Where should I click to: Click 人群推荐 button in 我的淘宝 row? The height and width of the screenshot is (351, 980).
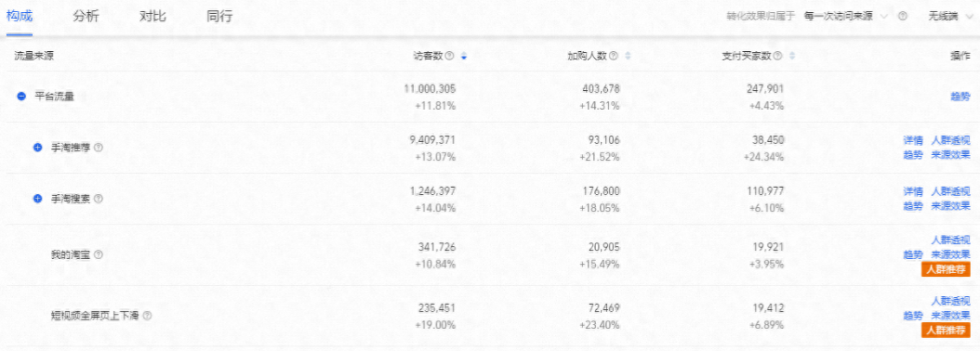pos(946,269)
